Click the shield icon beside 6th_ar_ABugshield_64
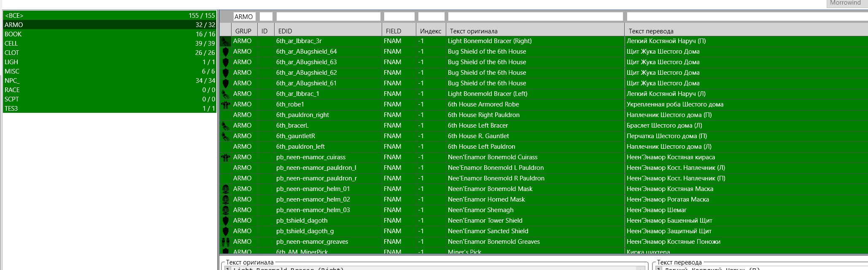 click(226, 52)
